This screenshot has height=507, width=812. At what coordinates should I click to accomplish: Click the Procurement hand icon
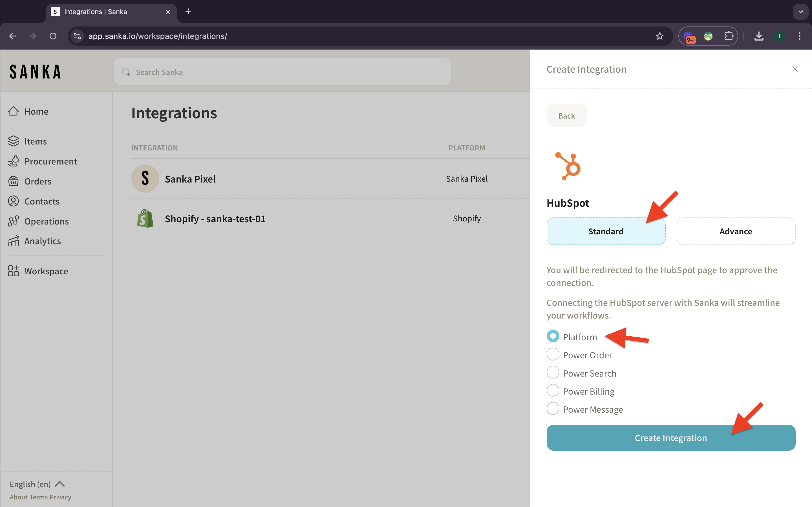coord(14,161)
